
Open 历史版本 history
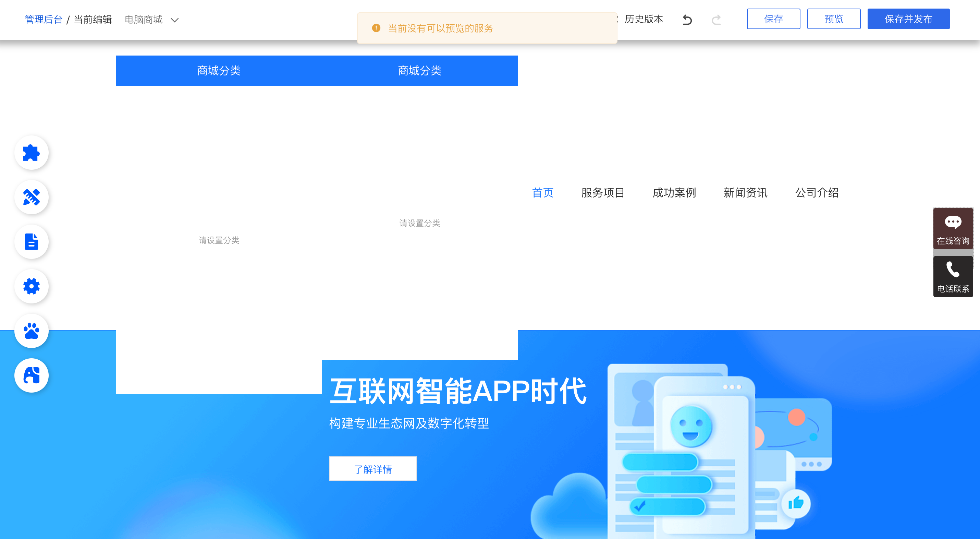tap(644, 19)
